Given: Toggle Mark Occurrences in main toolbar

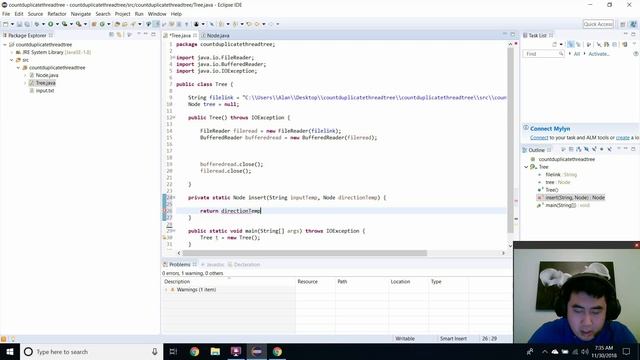Looking at the screenshot, I should (x=157, y=24).
